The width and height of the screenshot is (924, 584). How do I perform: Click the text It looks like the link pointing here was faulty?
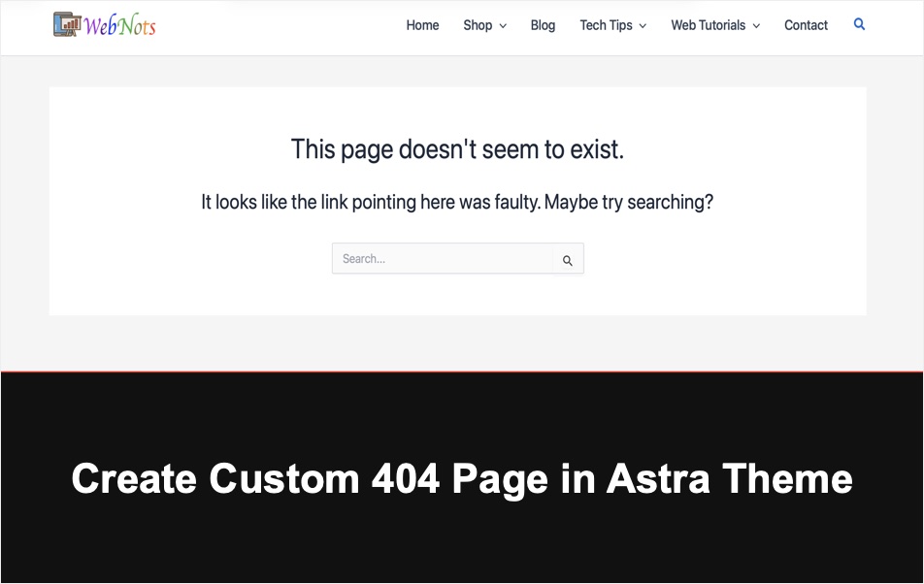[371, 202]
